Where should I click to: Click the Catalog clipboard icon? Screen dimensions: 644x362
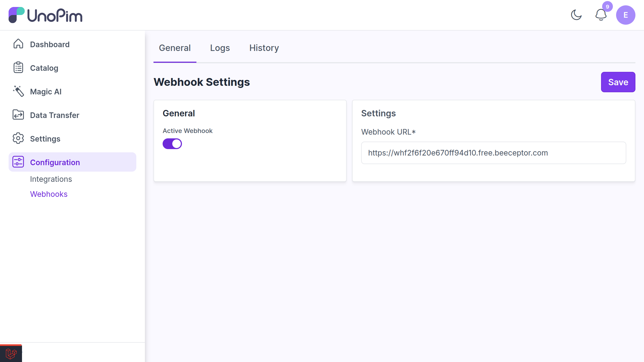coord(18,68)
